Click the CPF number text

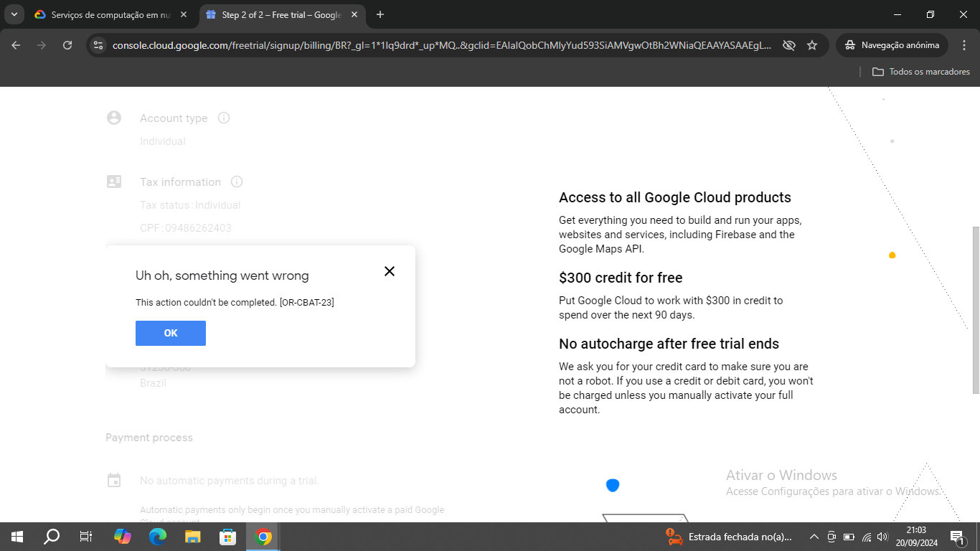(186, 228)
